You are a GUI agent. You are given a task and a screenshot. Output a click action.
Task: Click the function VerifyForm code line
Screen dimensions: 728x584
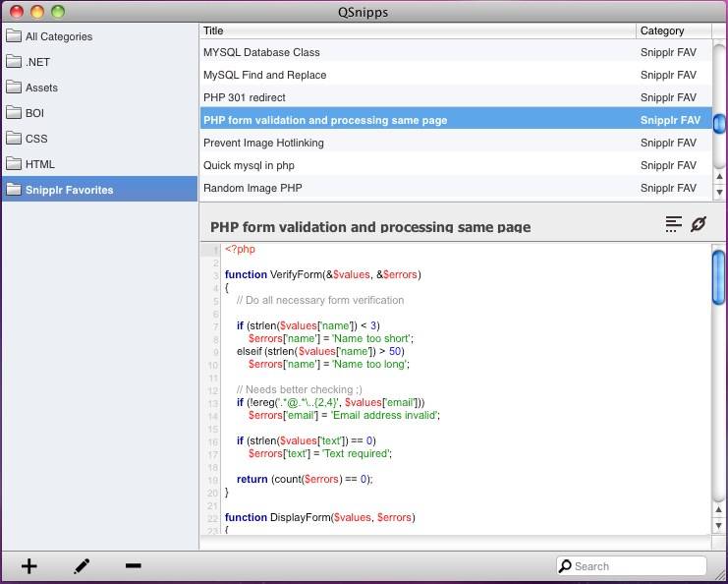pos(323,274)
